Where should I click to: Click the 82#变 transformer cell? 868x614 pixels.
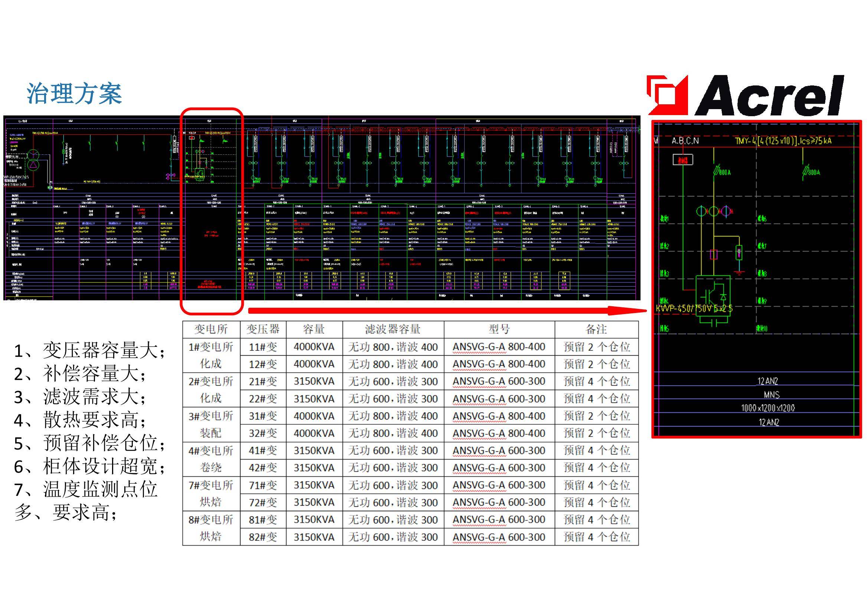click(263, 537)
